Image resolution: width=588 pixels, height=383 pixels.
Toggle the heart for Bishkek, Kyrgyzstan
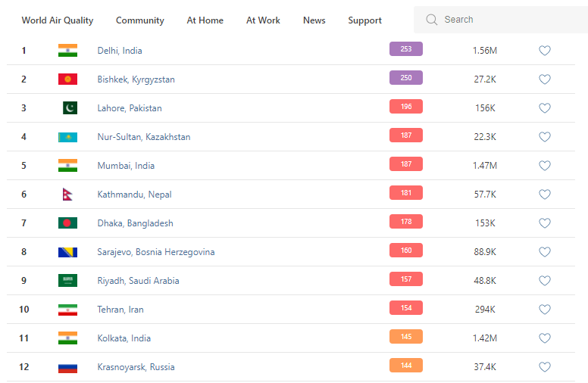click(544, 79)
